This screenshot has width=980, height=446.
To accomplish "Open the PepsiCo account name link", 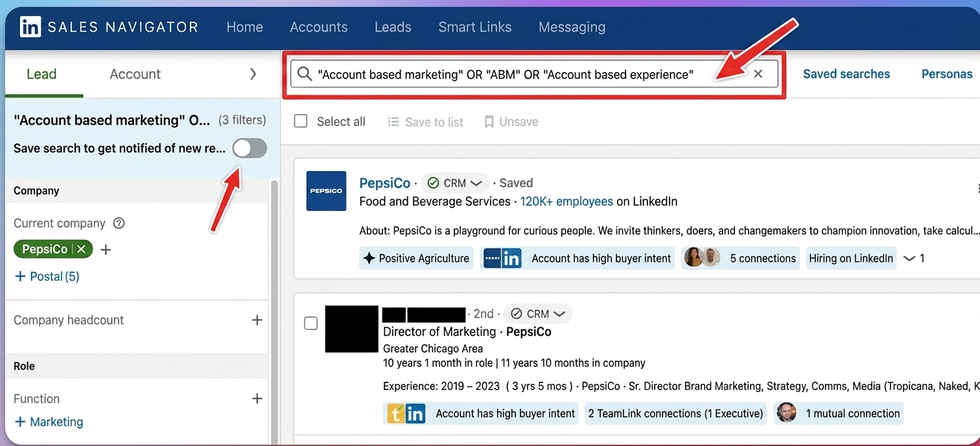I will [x=385, y=183].
